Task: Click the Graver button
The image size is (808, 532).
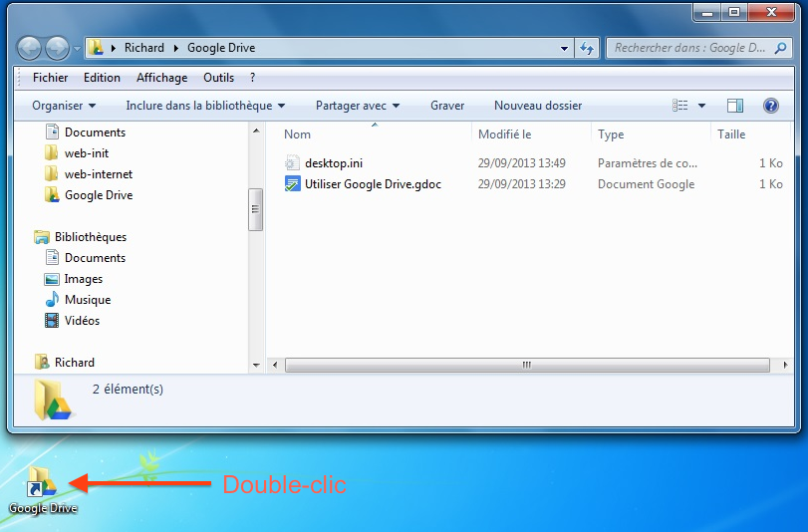Action: tap(447, 106)
